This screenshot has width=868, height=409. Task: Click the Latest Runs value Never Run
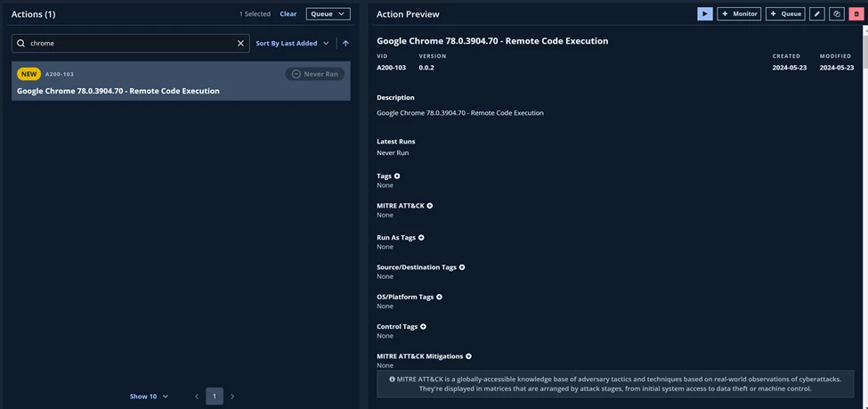(x=393, y=152)
